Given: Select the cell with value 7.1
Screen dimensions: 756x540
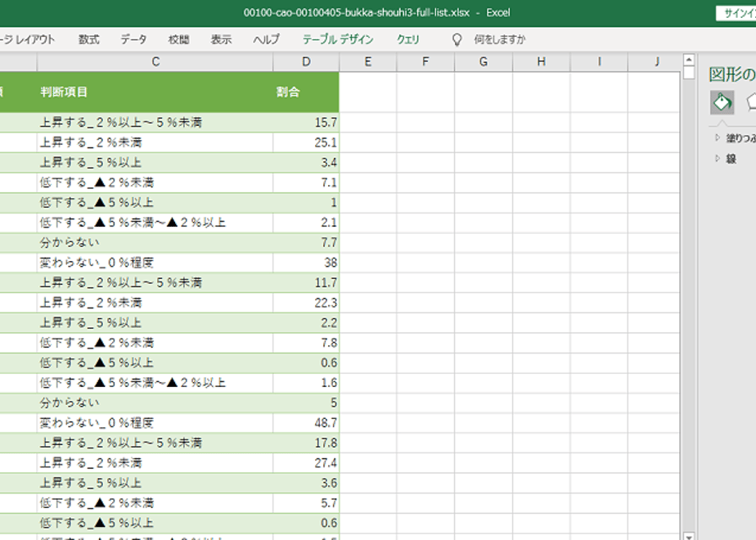Looking at the screenshot, I should pos(306,182).
